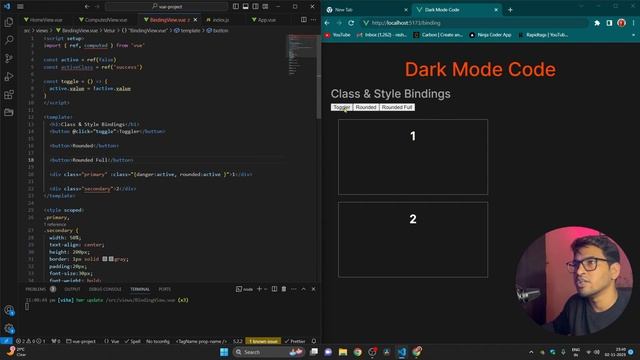Split the editor to the right
This screenshot has width=640, height=360.
[x=304, y=20]
